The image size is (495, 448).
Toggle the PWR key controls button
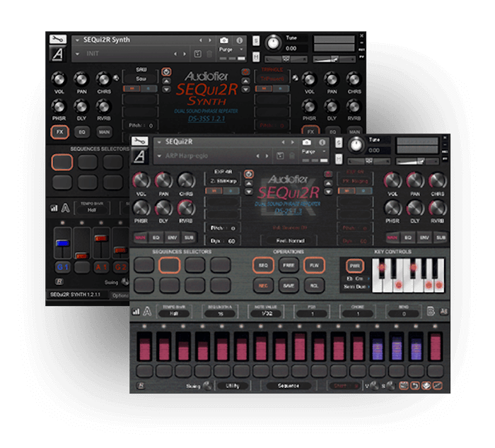tap(355, 266)
